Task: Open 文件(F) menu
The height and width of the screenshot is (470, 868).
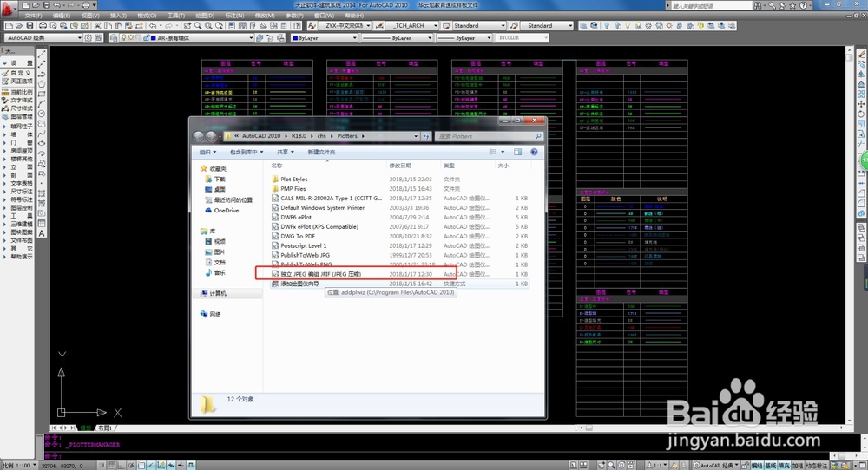Action: [33, 16]
